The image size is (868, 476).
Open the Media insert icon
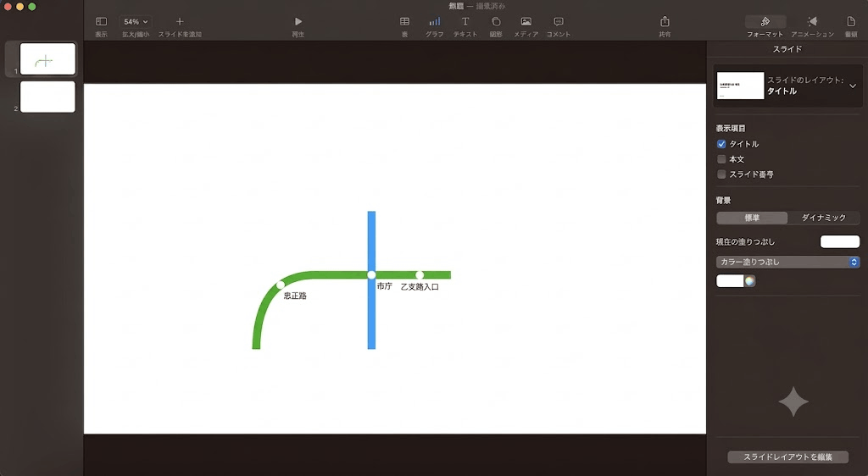coord(526,21)
